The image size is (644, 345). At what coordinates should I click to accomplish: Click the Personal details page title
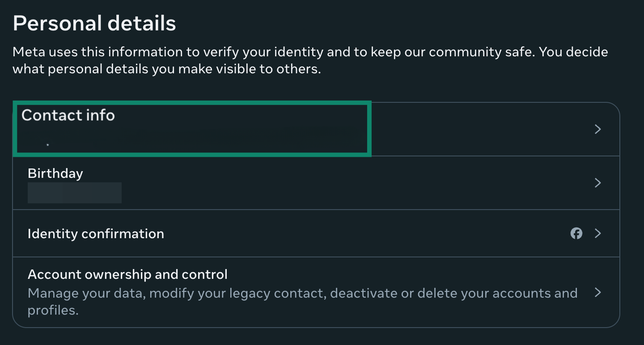click(94, 22)
